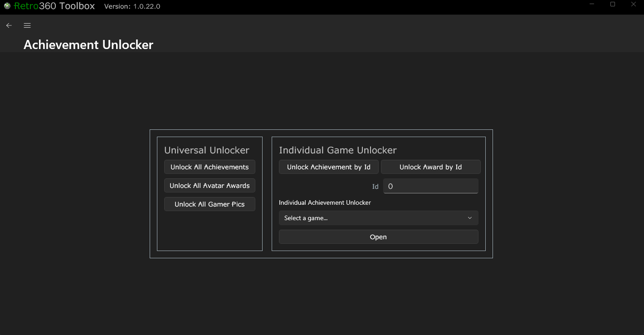
Task: Click the Individual Game Unlocker heading
Action: (338, 150)
